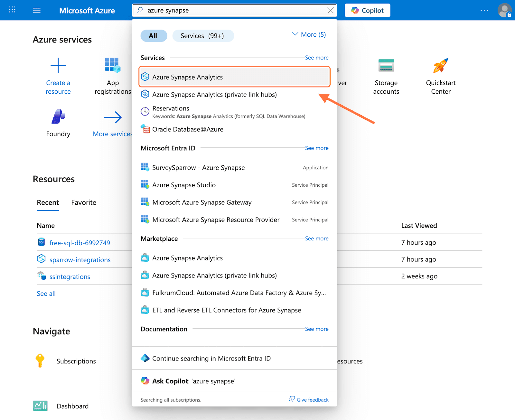515x420 pixels.
Task: Open the ellipsis overflow menu in header
Action: (484, 10)
